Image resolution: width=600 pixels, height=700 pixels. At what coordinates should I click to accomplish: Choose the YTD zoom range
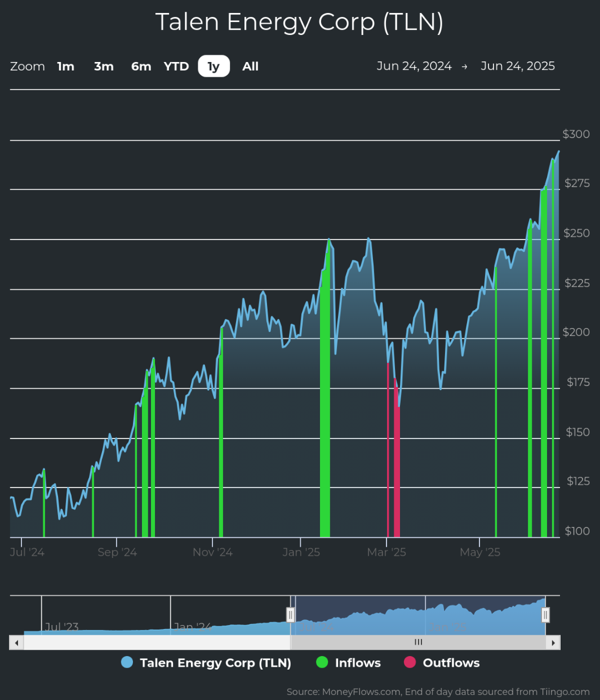click(176, 67)
